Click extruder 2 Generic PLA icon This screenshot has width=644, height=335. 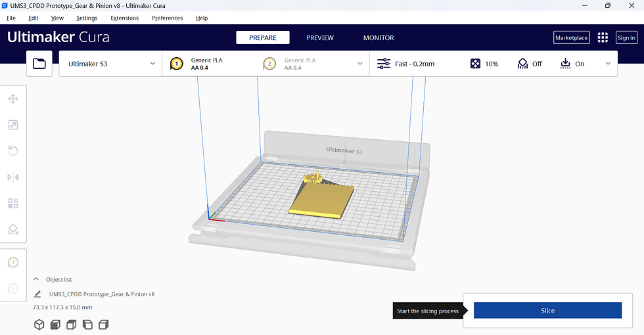tap(269, 64)
